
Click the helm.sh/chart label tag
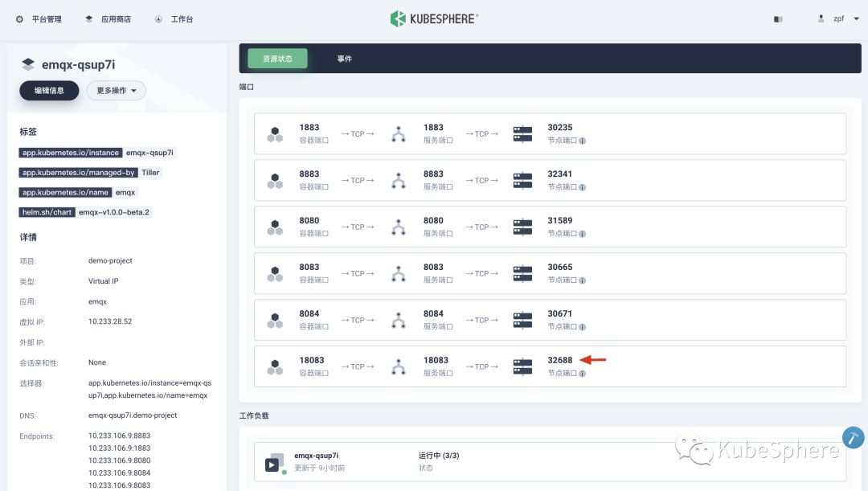pyautogui.click(x=47, y=212)
